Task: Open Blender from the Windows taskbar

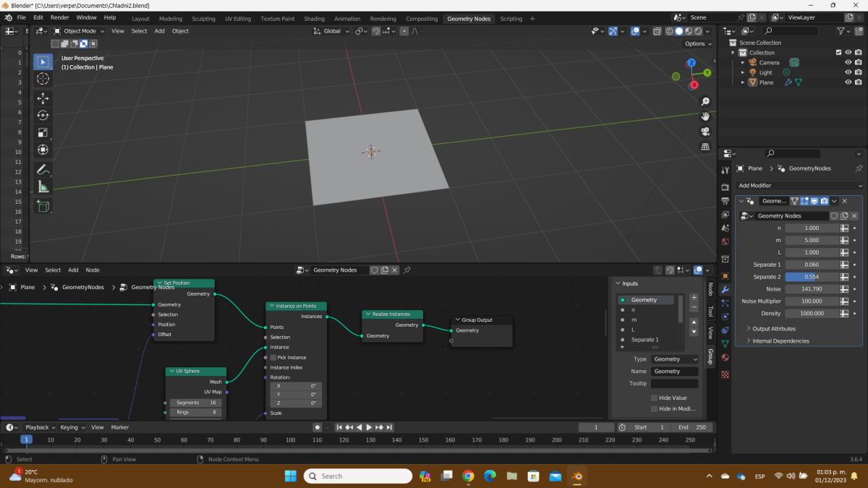Action: click(x=577, y=476)
